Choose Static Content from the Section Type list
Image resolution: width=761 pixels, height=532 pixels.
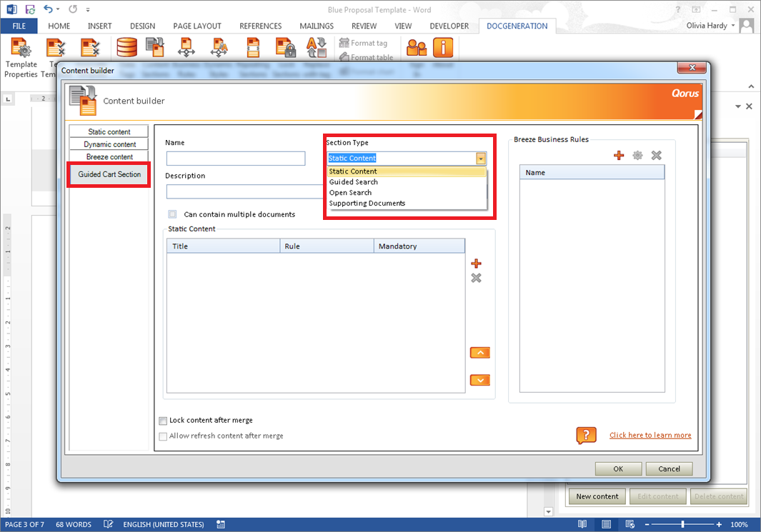[407, 171]
